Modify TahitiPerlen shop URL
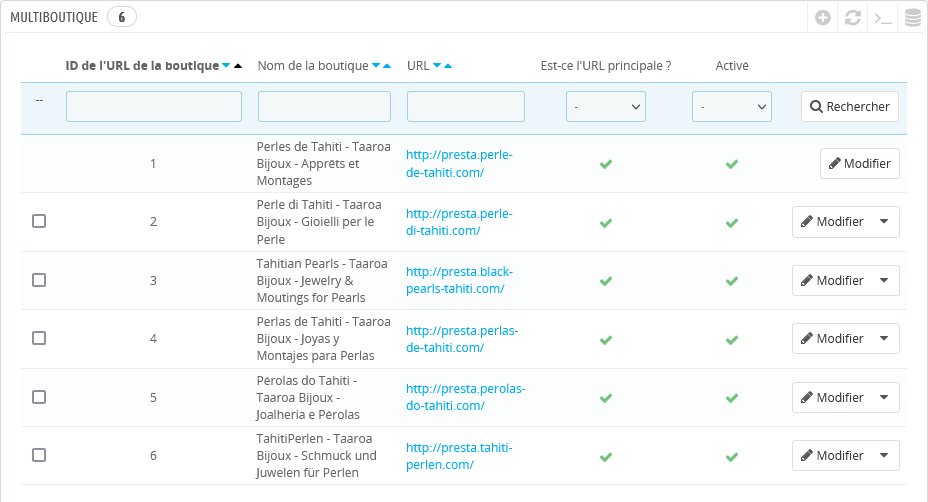928x502 pixels. [x=832, y=455]
